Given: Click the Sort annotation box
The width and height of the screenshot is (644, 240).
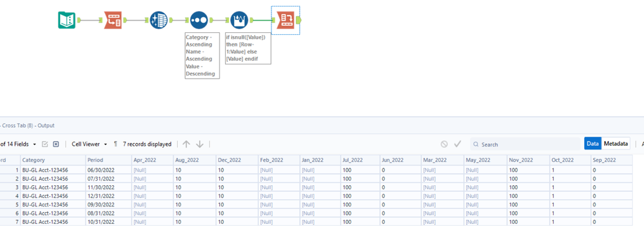Looking at the screenshot, I should coord(202,55).
